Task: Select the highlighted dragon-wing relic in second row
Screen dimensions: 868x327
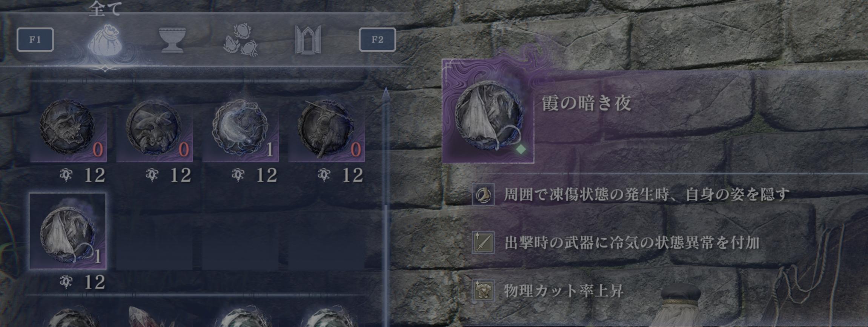Action: [68, 231]
